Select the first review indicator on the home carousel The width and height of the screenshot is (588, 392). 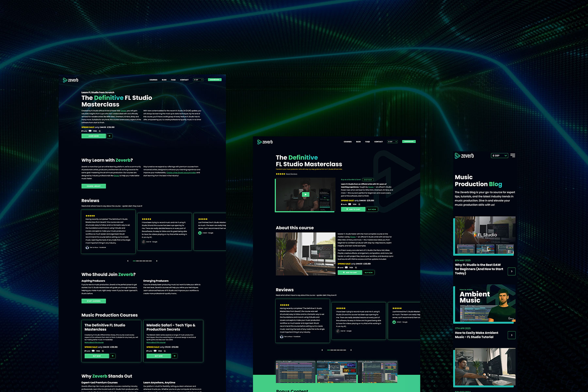click(x=134, y=261)
